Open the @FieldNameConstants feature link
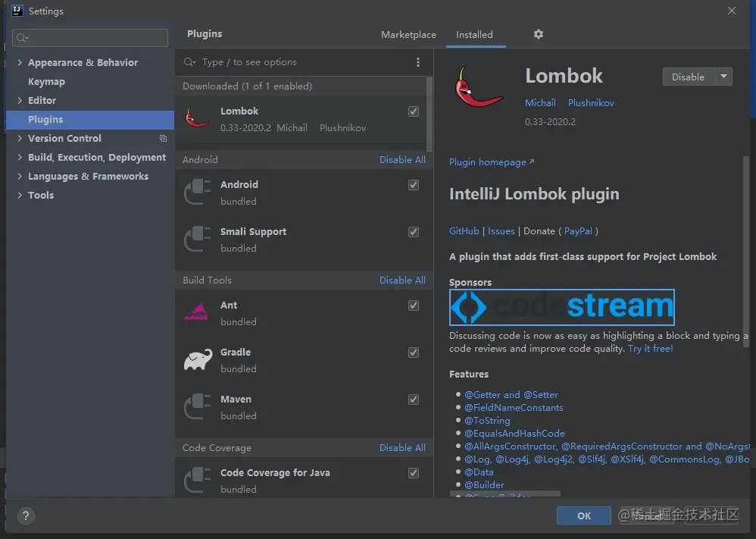Screen dimensions: 756x539 514,408
